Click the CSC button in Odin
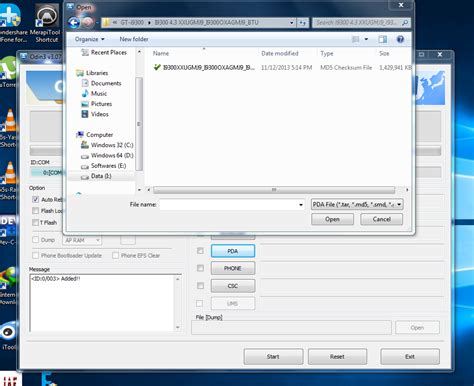Screen dimensions: 474x386 click(233, 286)
